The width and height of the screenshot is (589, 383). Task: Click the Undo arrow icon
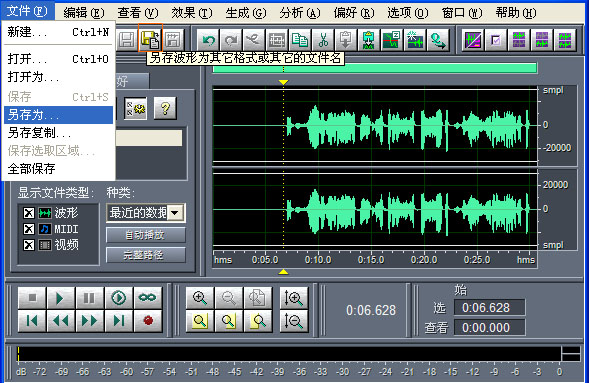tap(208, 39)
